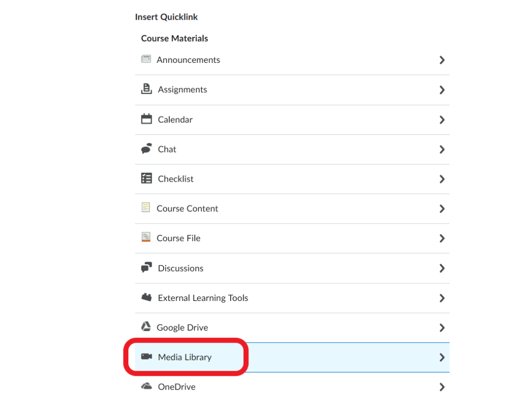Click the OneDrive cloud icon
The width and height of the screenshot is (532, 397).
[146, 386]
